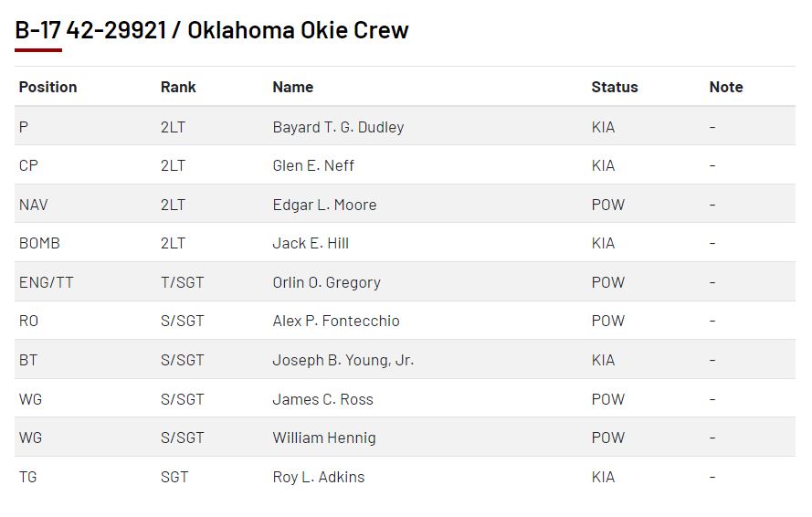
Task: Click on Edgar L. Moore
Action: (324, 205)
